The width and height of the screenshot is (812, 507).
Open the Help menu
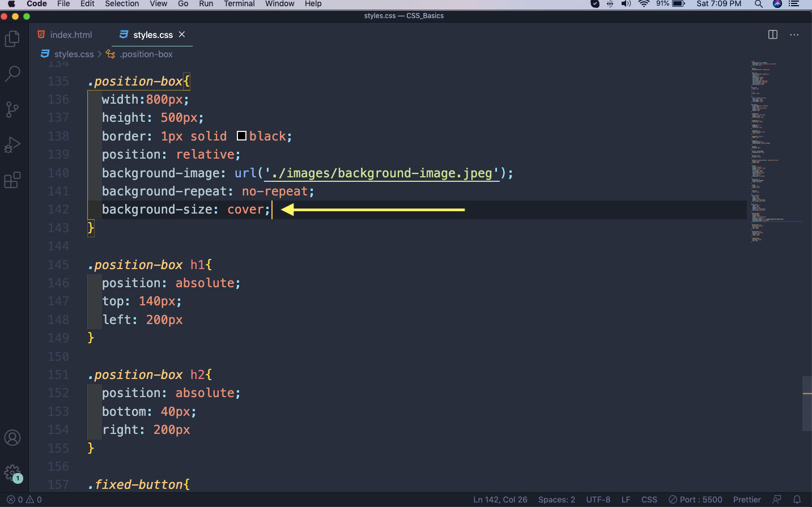tap(313, 3)
